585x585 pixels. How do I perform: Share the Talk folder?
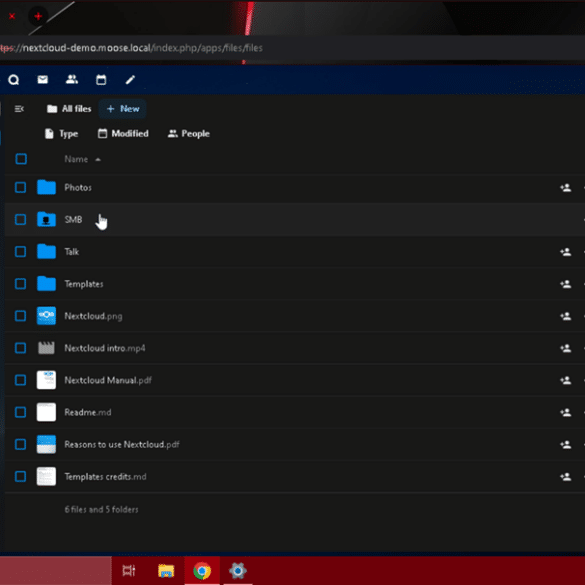tap(566, 251)
